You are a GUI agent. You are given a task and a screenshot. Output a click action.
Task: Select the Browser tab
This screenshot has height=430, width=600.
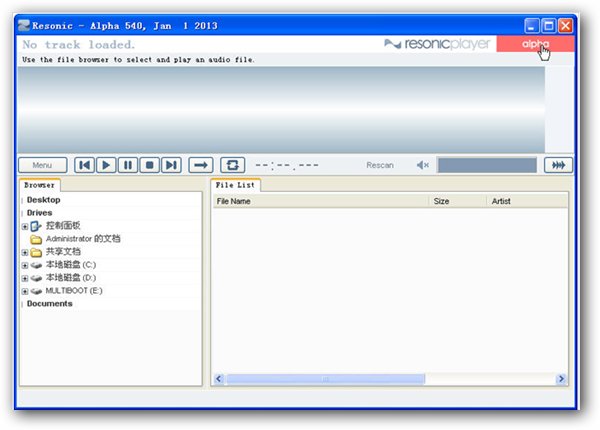39,185
